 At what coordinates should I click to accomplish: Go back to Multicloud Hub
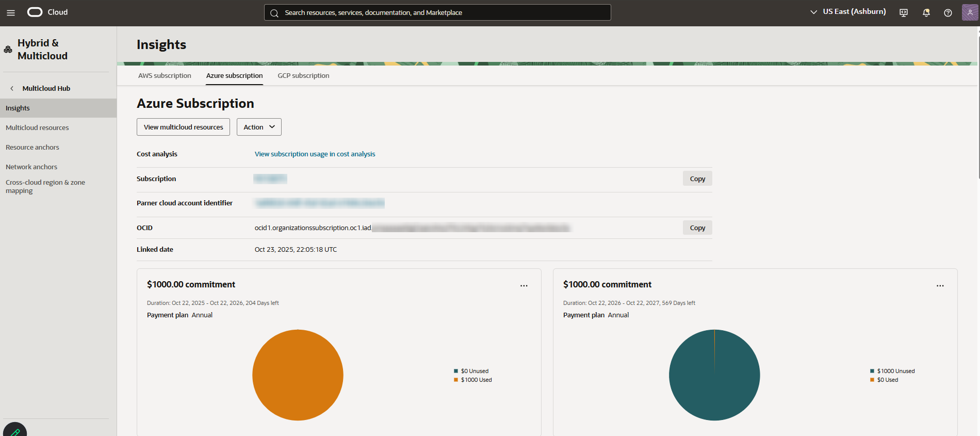point(46,89)
